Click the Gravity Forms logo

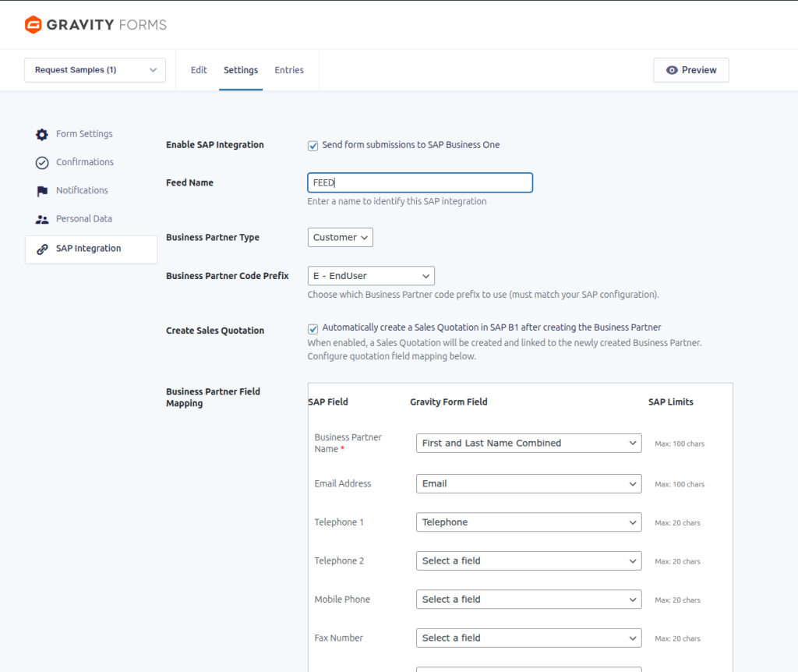click(x=32, y=24)
